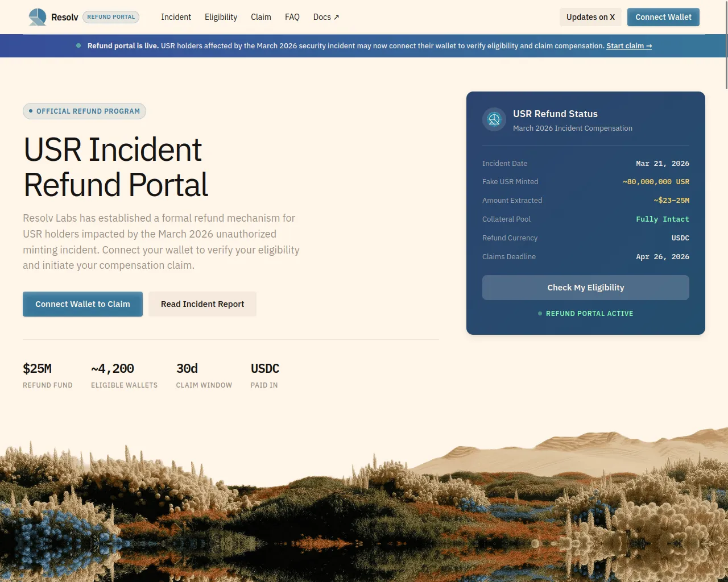The image size is (728, 582).
Task: Open the external Docs link
Action: coord(326,17)
